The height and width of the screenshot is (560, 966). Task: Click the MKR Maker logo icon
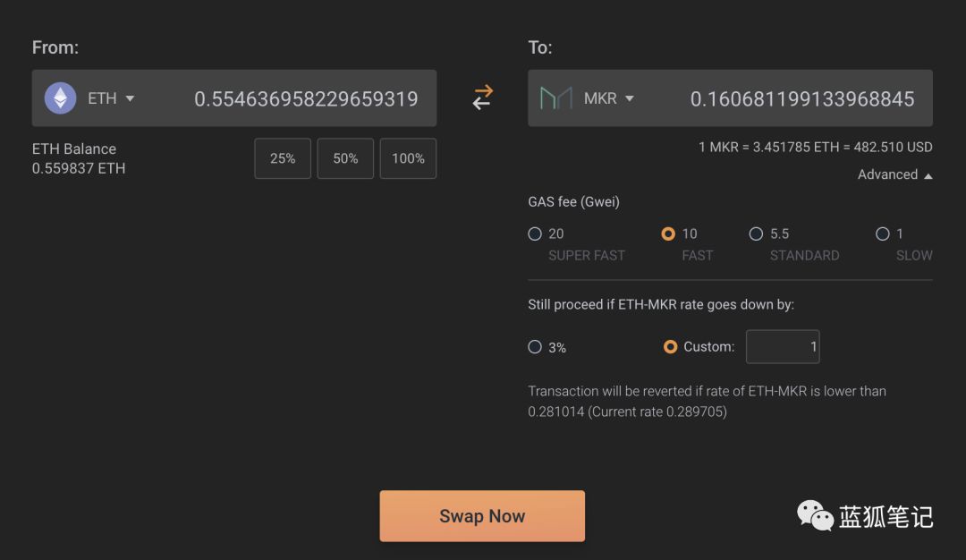pos(555,98)
